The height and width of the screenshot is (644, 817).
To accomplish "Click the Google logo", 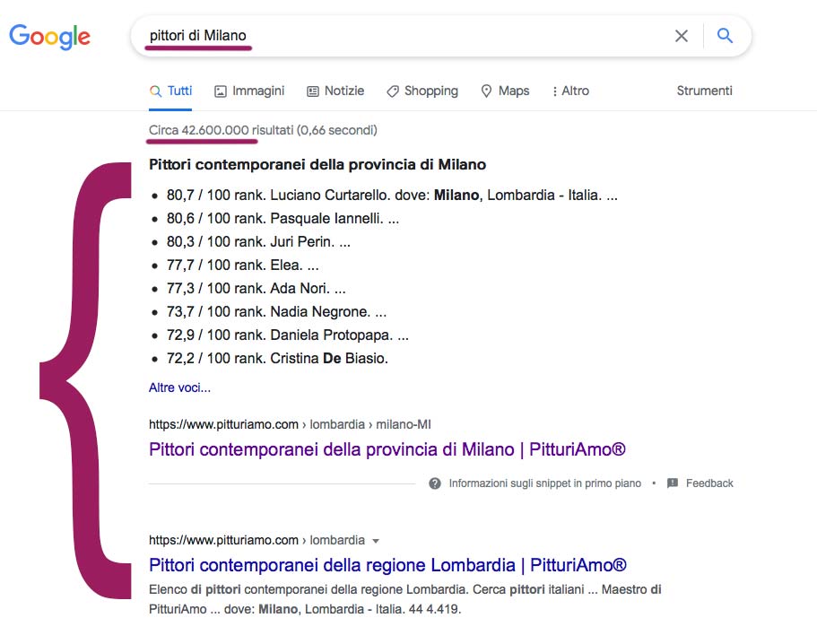I will tap(49, 37).
